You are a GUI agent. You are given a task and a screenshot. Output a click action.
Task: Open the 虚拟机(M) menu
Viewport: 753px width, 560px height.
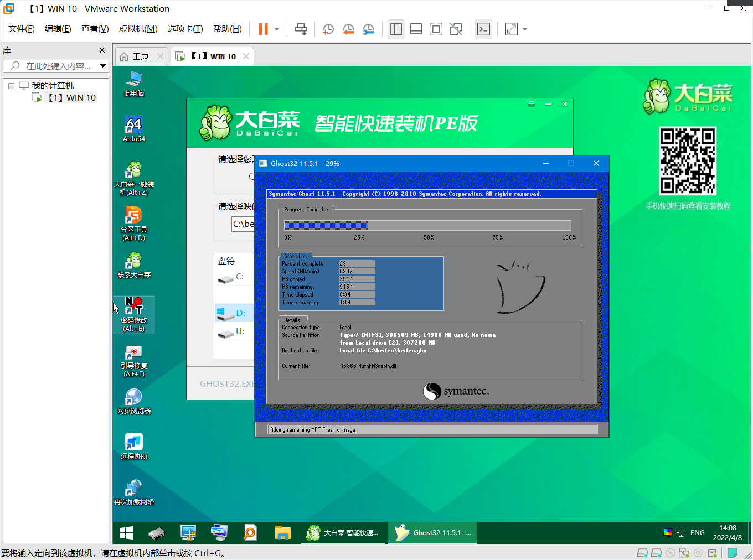(x=138, y=29)
